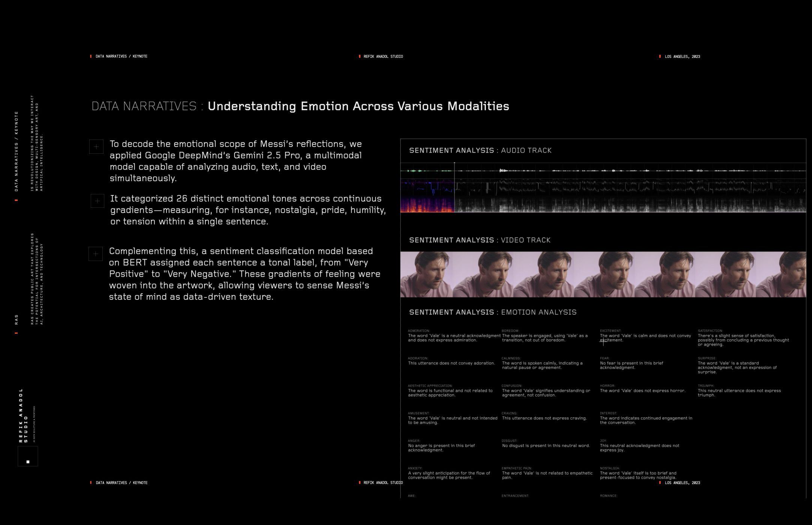
Task: Click the top-left DATA NARRATIVES / KEYNOTE label
Action: [x=121, y=57]
